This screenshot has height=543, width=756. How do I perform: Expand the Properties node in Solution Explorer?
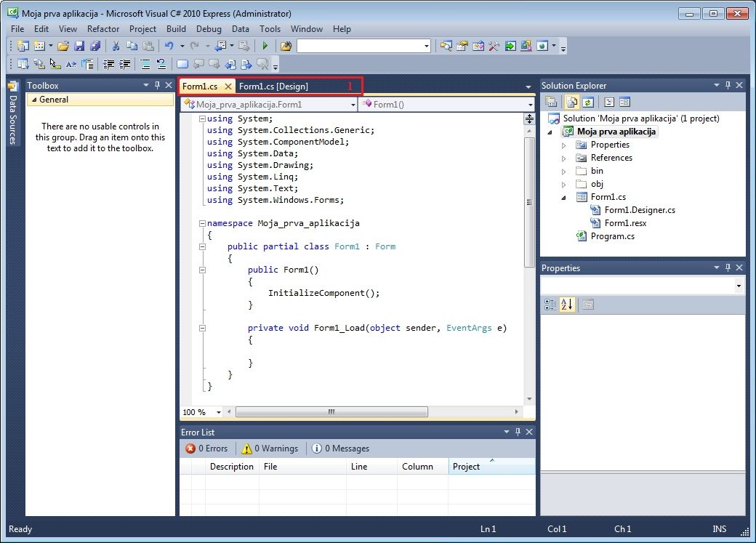click(563, 145)
